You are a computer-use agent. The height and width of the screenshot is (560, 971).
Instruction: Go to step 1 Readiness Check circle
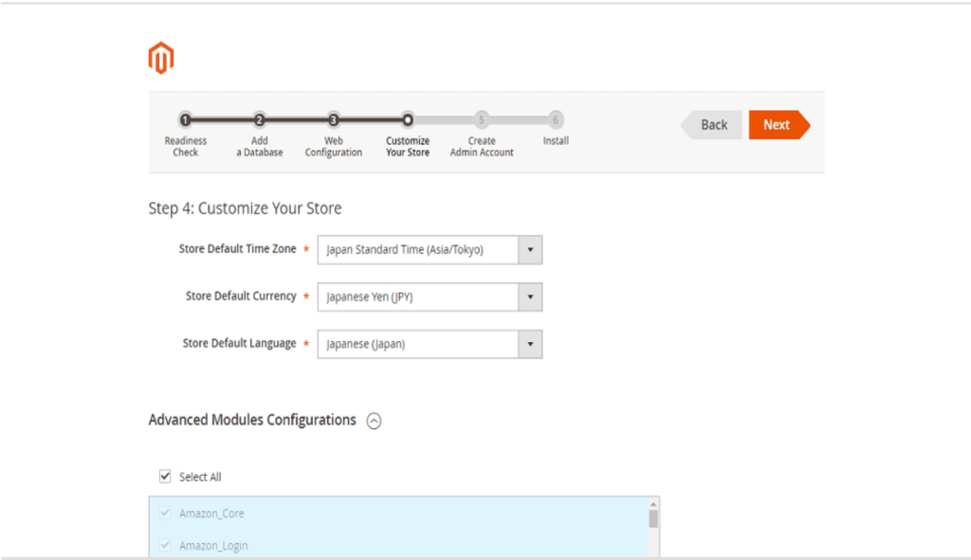tap(186, 120)
